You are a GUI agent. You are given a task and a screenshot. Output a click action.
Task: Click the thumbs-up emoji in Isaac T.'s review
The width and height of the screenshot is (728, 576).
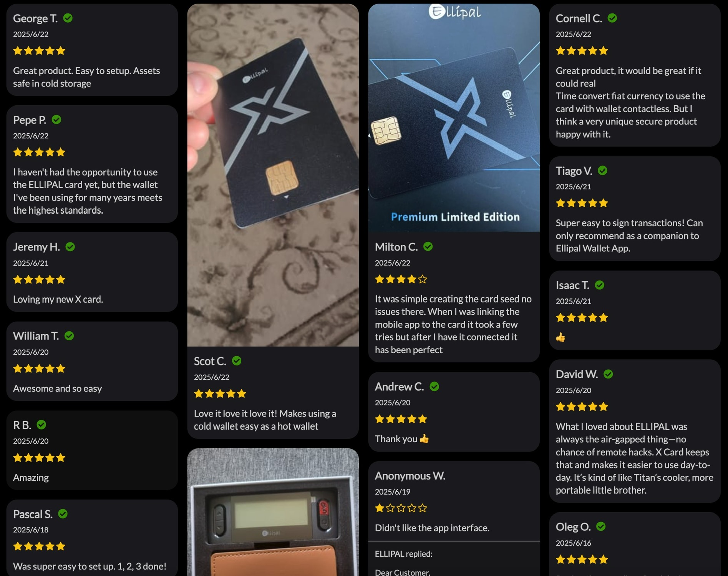click(x=561, y=337)
